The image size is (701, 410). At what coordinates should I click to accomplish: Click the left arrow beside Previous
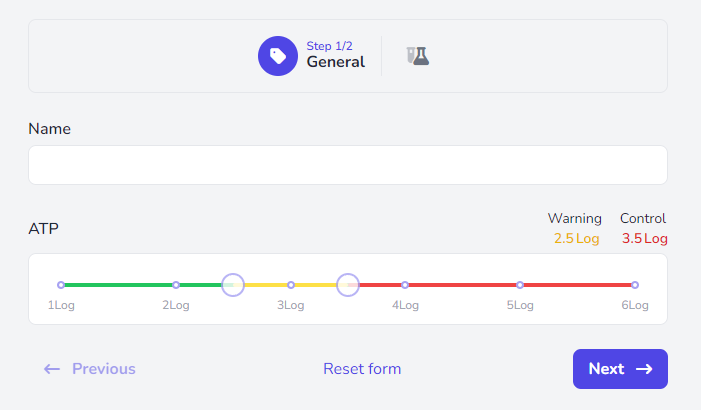tap(52, 369)
